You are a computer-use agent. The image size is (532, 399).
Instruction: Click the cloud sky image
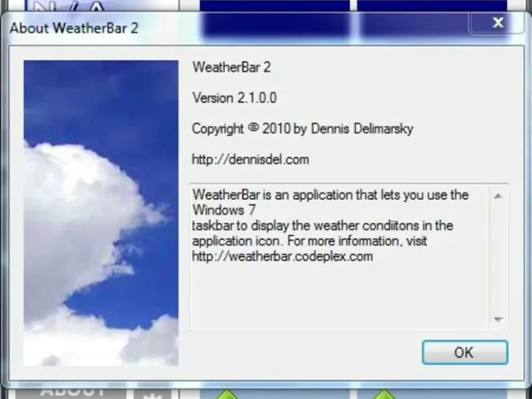pyautogui.click(x=101, y=213)
